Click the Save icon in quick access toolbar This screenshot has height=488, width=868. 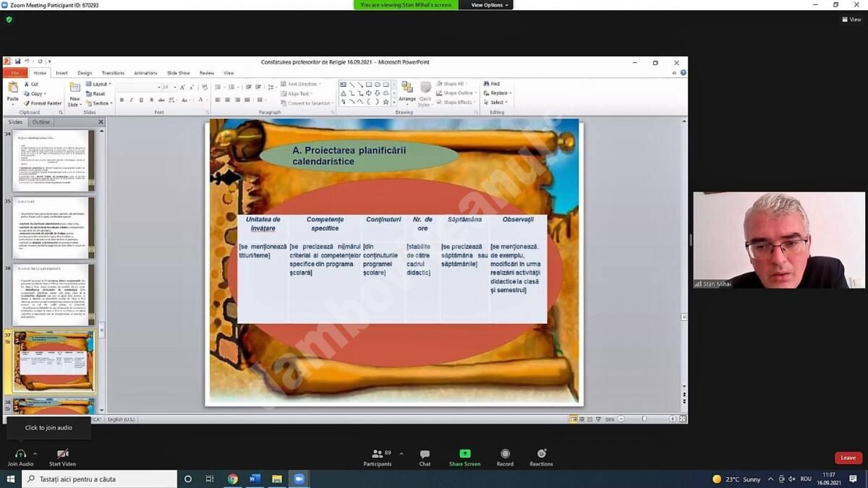point(17,62)
